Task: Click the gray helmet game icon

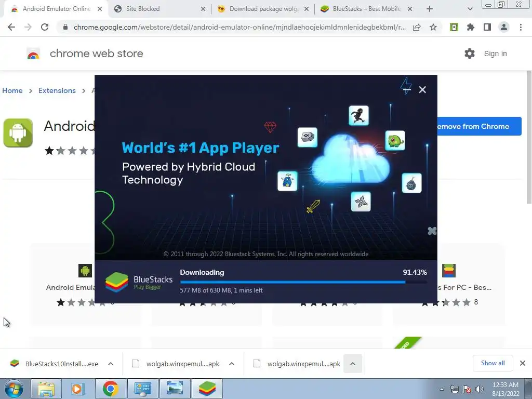Action: point(308,137)
